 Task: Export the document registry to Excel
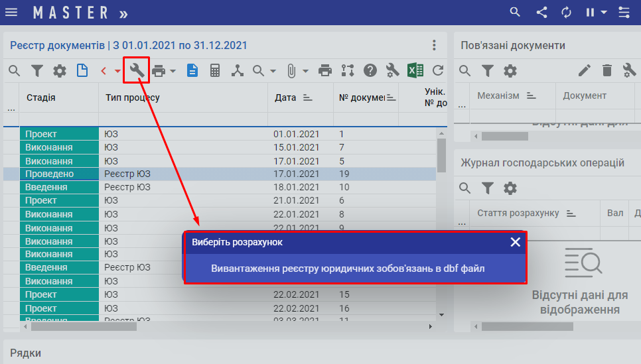415,70
